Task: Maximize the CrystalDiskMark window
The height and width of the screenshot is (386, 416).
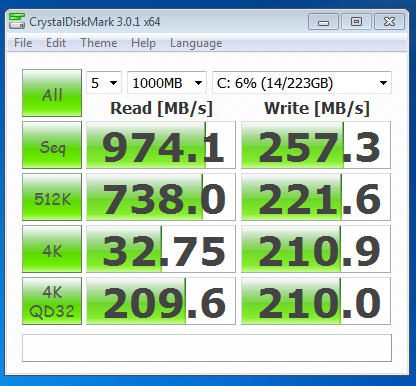Action: click(356, 22)
